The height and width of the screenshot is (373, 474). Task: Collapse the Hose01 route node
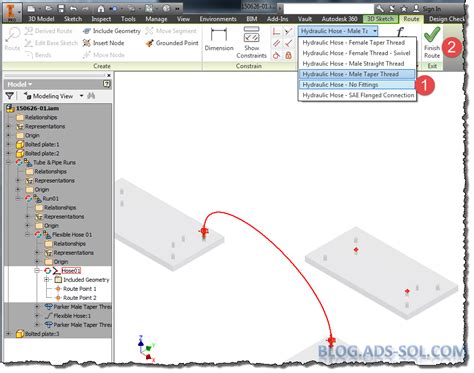[37, 271]
